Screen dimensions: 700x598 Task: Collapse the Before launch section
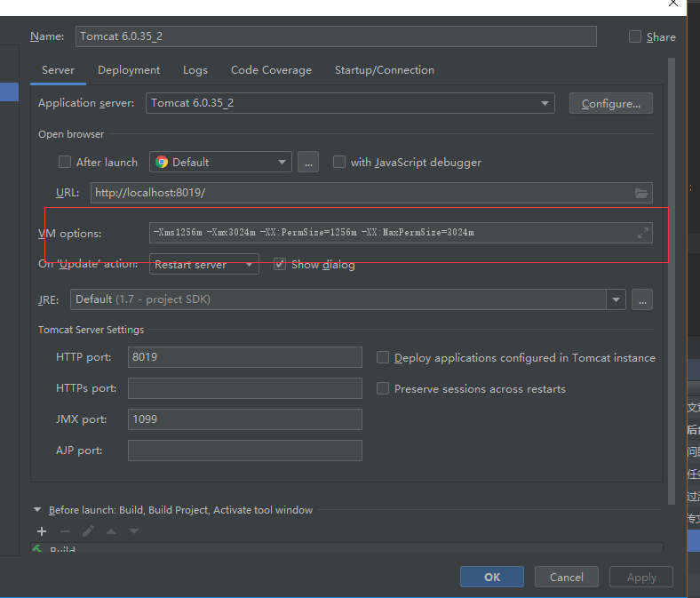pos(37,509)
